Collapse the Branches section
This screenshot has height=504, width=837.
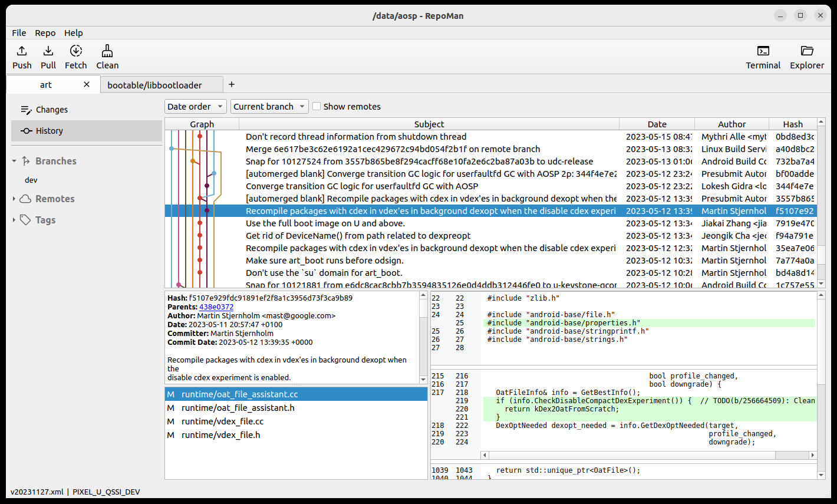14,161
